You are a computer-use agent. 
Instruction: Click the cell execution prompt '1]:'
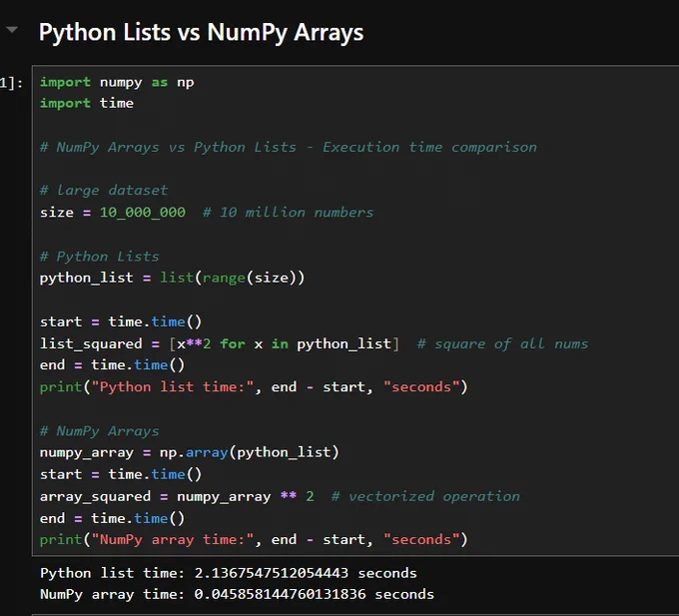click(11, 83)
